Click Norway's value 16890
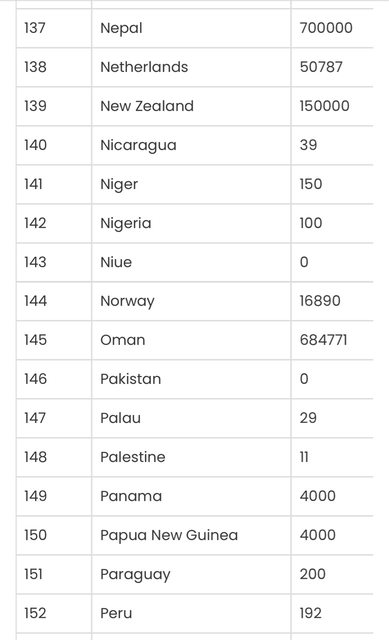Viewport: 389px width, 640px height. (x=320, y=301)
